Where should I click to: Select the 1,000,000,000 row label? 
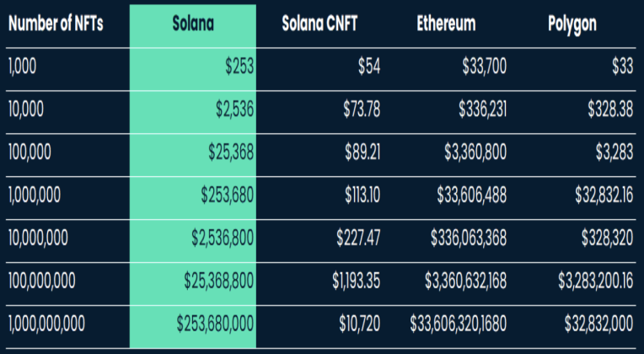pos(46,324)
